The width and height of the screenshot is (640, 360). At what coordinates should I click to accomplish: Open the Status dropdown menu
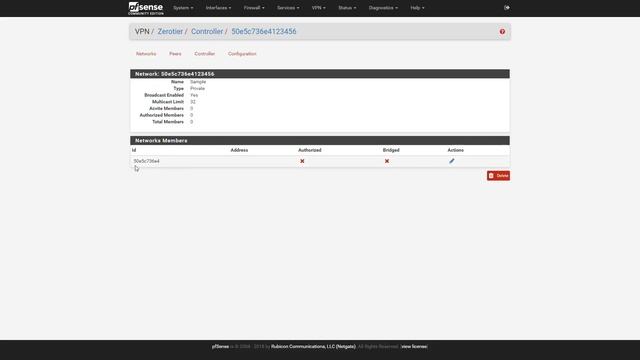(x=347, y=8)
